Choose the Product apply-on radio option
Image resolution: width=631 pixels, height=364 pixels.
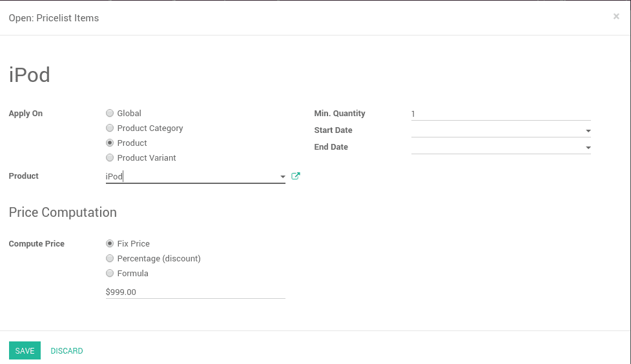[109, 143]
